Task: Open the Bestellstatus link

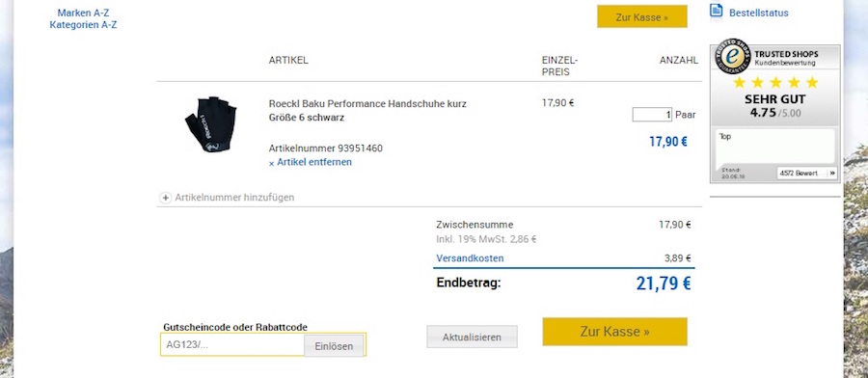Action: coord(759,13)
